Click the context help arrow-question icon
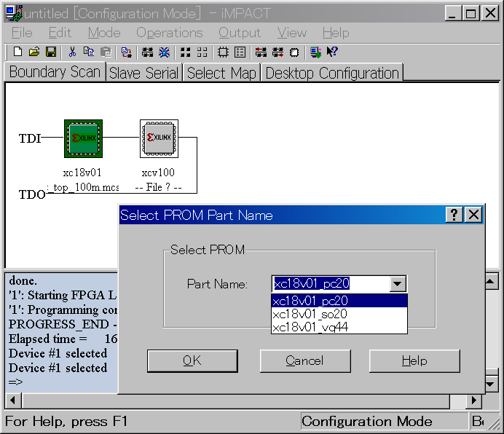504x434 pixels. pos(332,52)
